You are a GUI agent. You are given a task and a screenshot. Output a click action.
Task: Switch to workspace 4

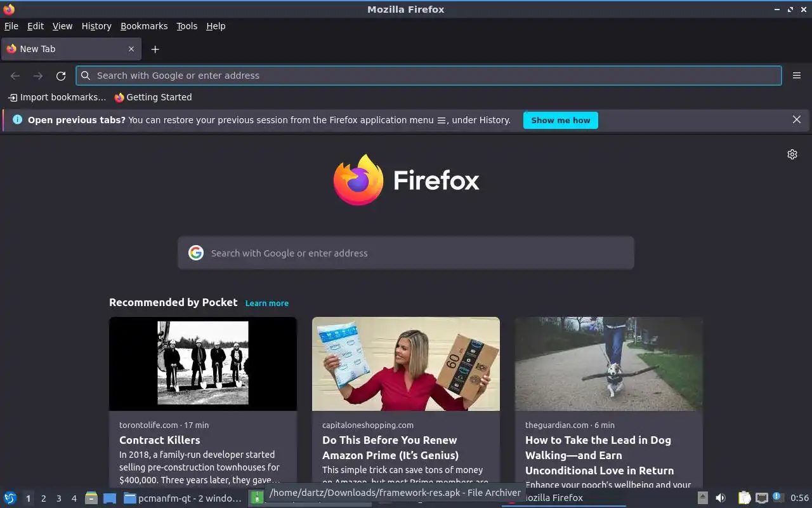tap(74, 498)
